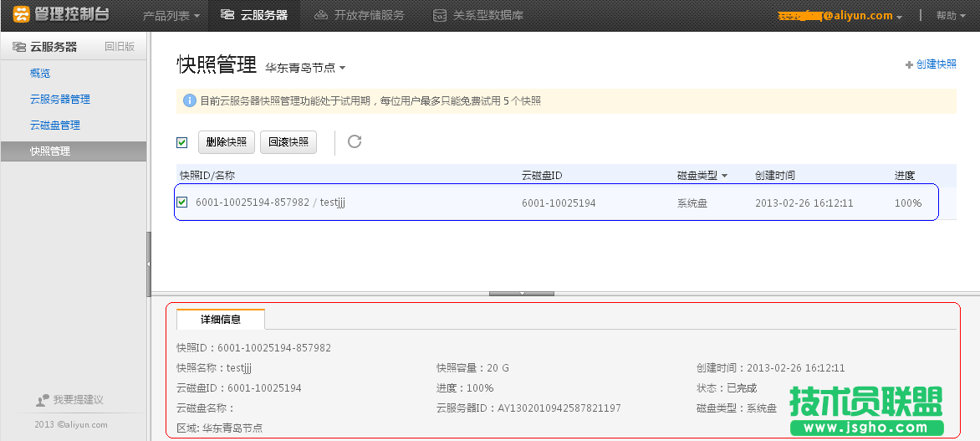The height and width of the screenshot is (441, 980).
Task: Select the 详细信息 tab
Action: 221,319
